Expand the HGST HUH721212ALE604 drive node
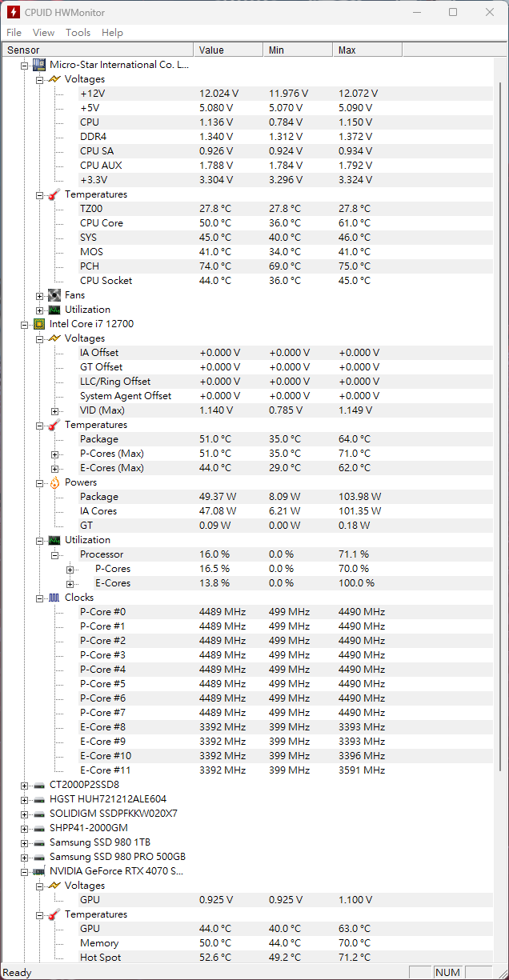This screenshot has width=509, height=980. tap(24, 799)
